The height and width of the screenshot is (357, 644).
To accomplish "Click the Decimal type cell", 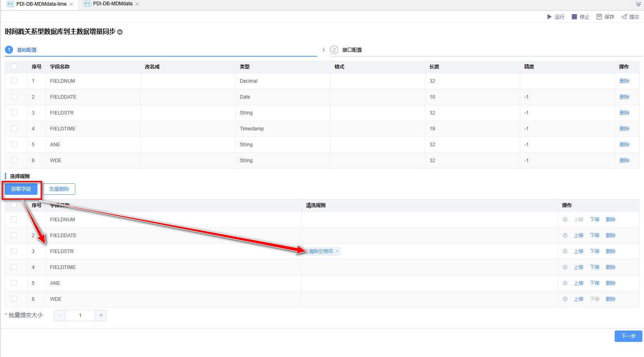I will click(x=283, y=81).
